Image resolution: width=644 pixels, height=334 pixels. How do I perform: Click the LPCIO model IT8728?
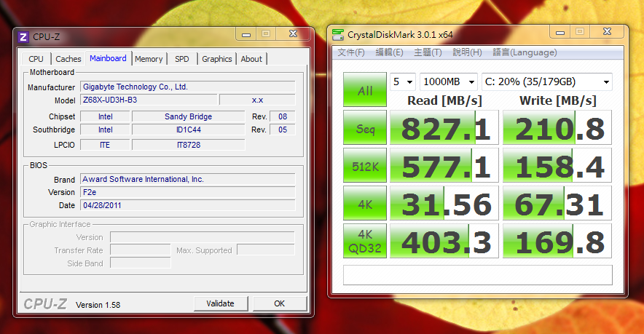pyautogui.click(x=189, y=145)
